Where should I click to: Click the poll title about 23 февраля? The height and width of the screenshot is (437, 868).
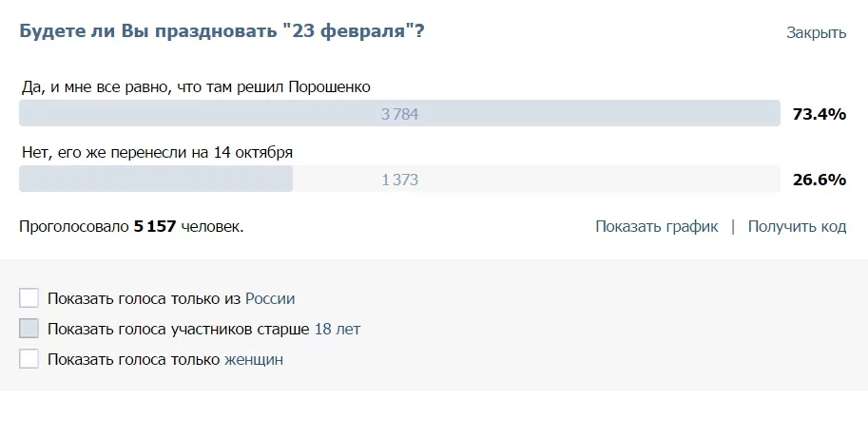222,31
